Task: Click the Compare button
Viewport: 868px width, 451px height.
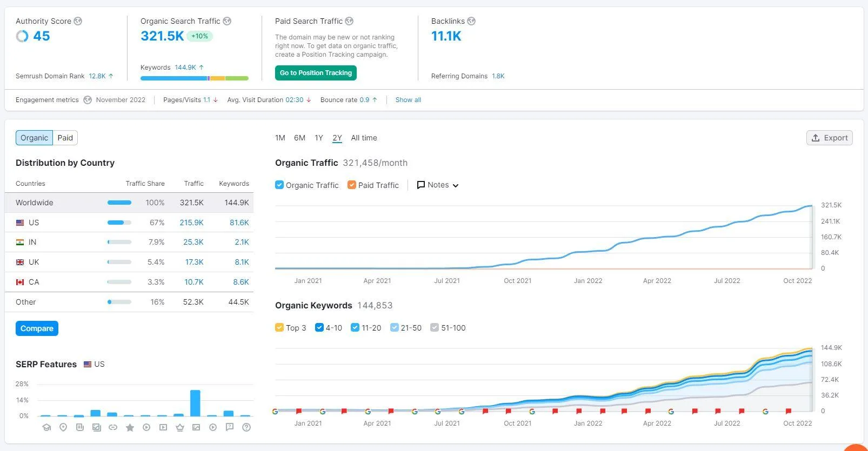Action: (37, 328)
